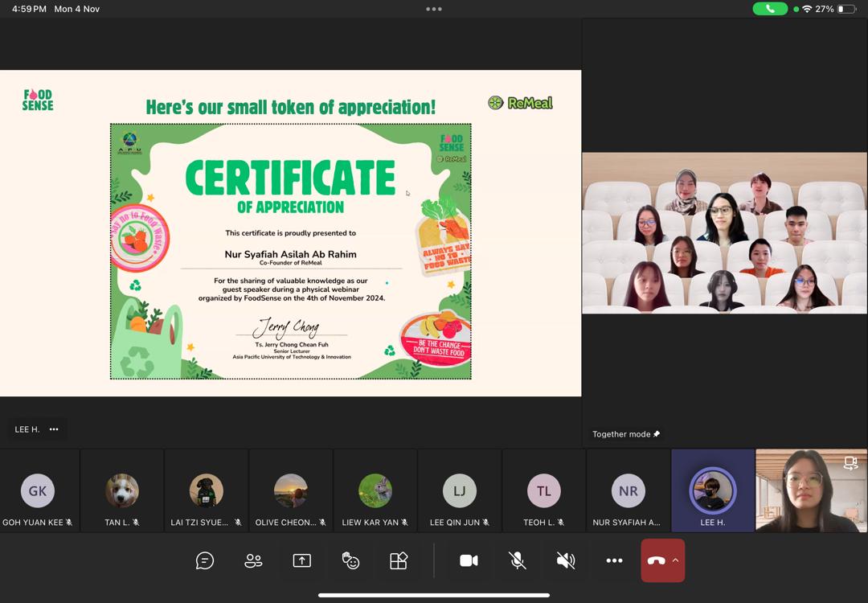Open the apps icon in toolbar
868x603 pixels.
[399, 561]
